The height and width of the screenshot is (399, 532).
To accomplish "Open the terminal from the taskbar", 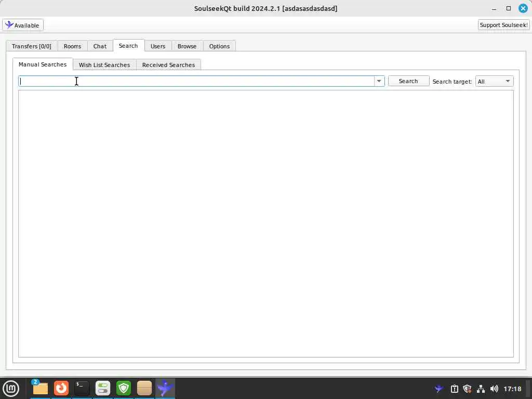I will point(82,389).
